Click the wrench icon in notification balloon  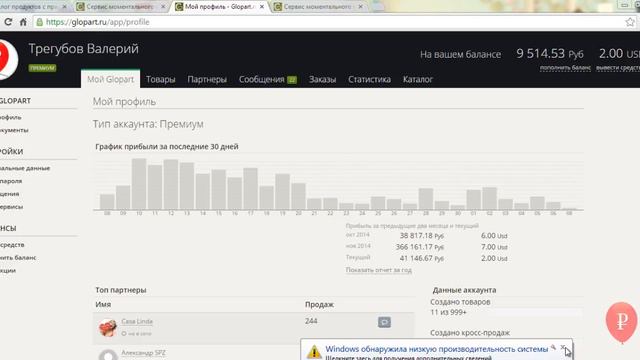[x=553, y=347]
